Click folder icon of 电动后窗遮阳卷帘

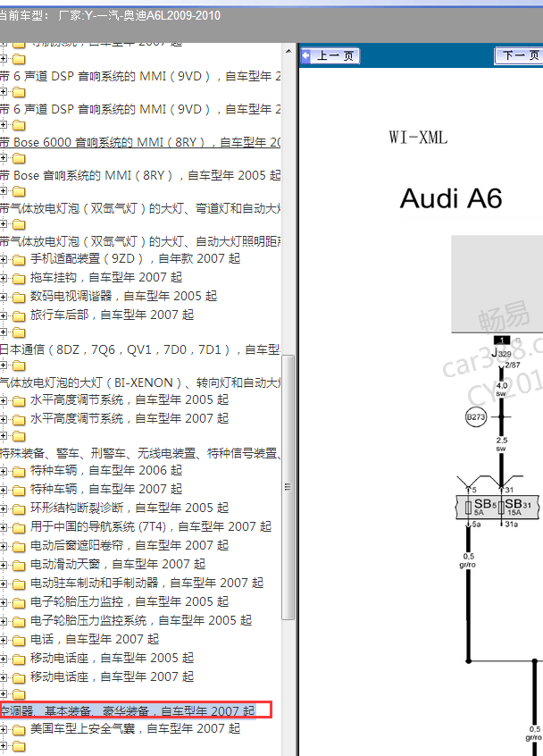tap(19, 547)
